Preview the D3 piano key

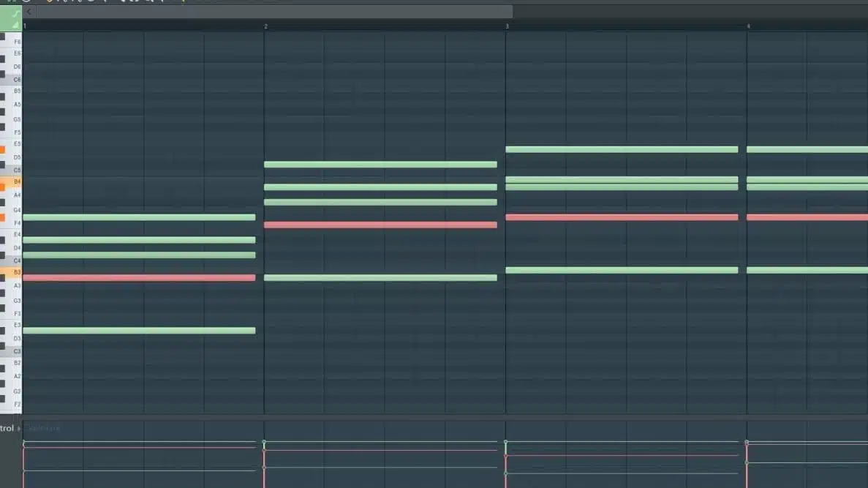click(11, 339)
